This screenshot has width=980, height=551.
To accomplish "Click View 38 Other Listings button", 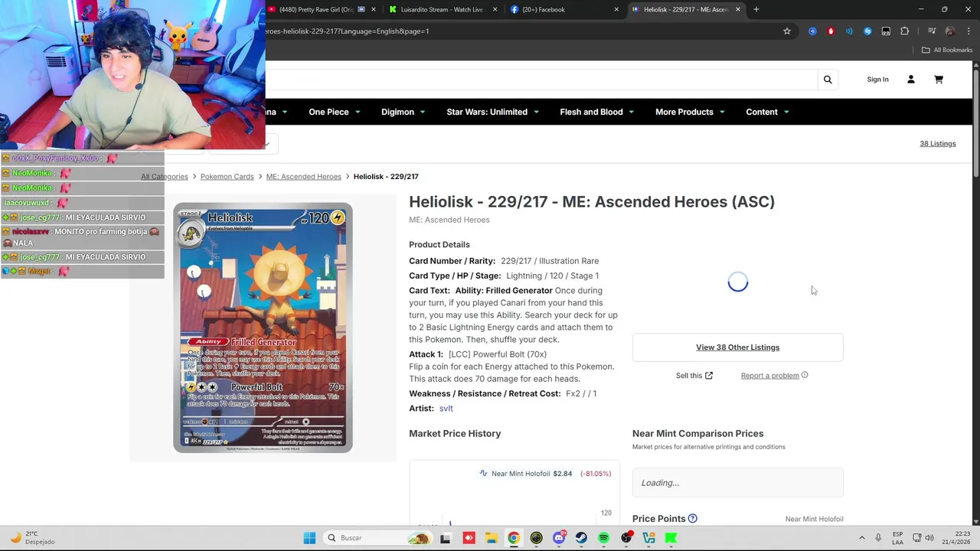I will [737, 347].
